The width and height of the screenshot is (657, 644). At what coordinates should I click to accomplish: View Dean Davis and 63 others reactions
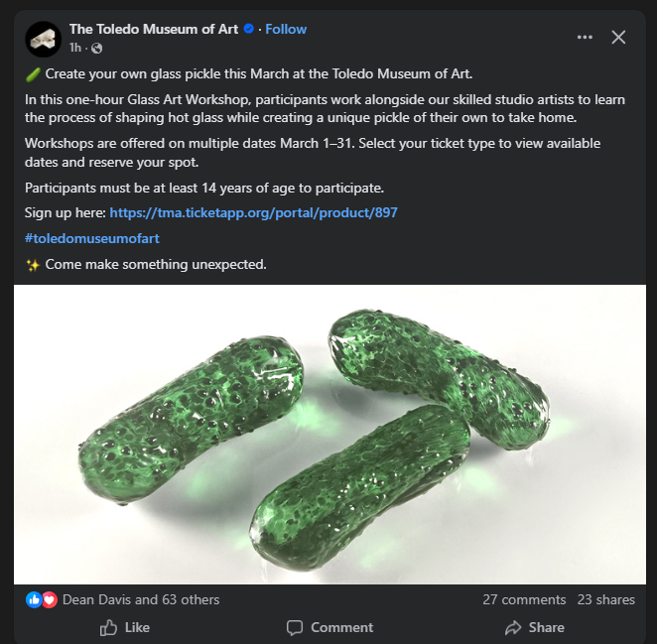(141, 599)
